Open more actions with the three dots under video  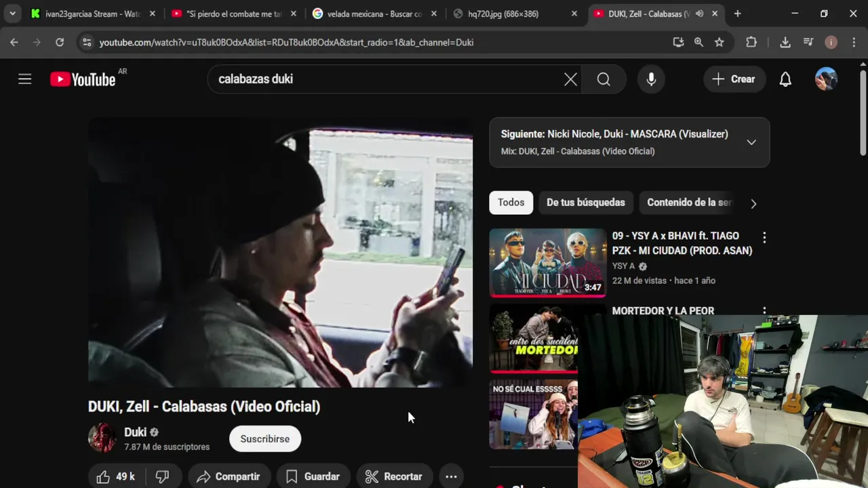click(451, 476)
